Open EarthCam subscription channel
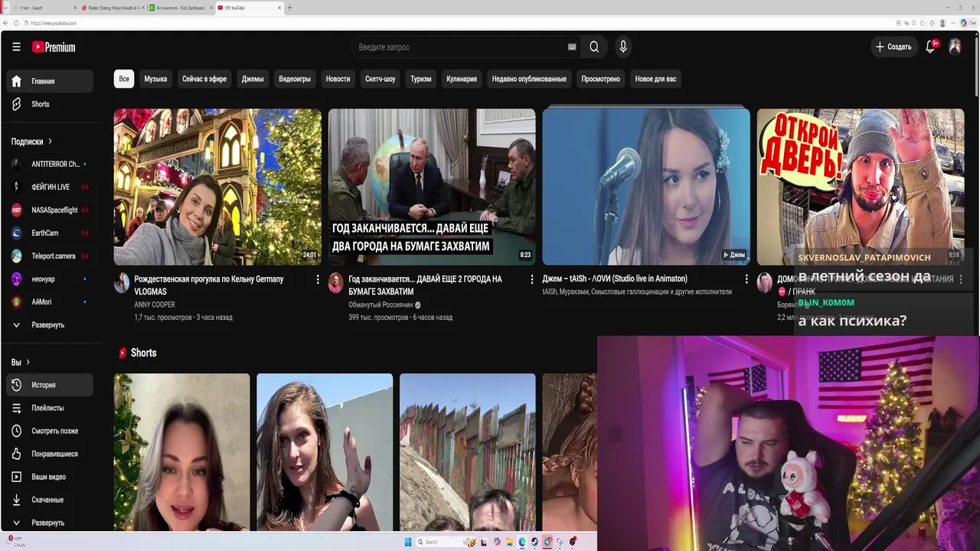The width and height of the screenshot is (980, 551). click(51, 233)
